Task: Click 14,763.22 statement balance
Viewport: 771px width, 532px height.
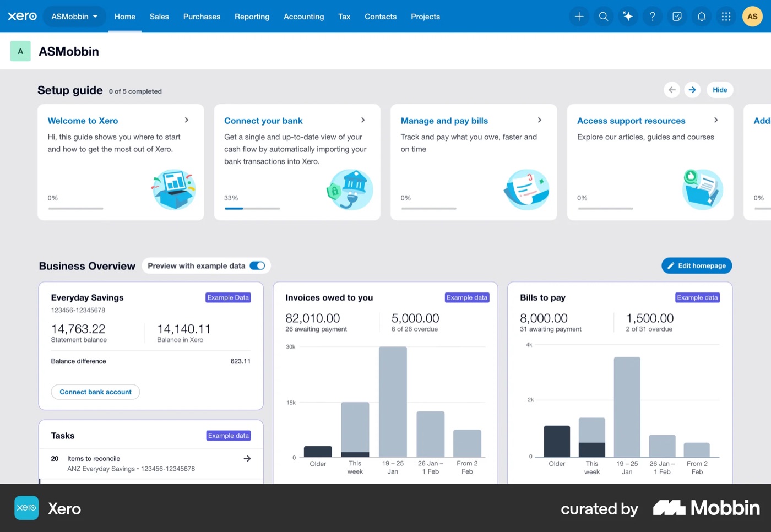Action: (78, 329)
